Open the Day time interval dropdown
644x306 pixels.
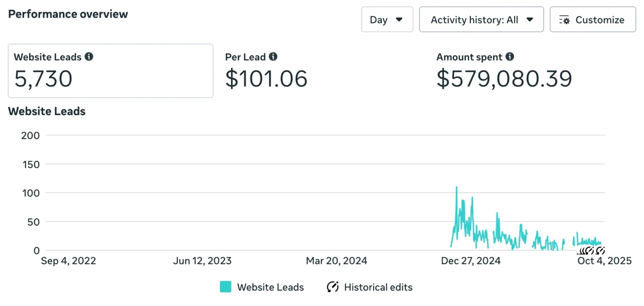[x=387, y=19]
